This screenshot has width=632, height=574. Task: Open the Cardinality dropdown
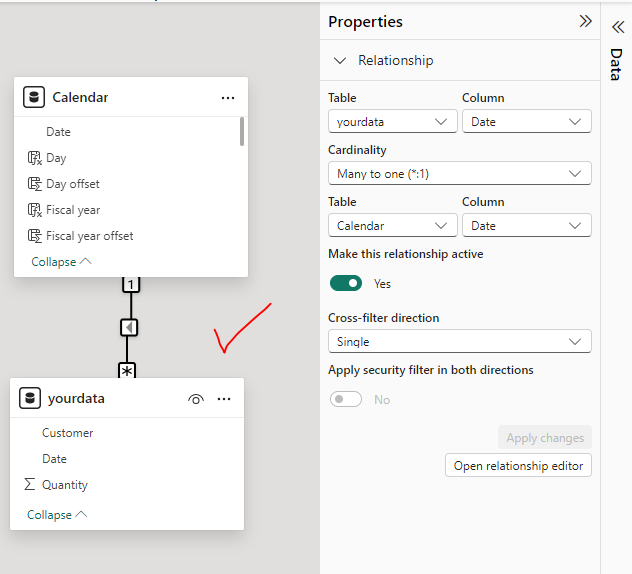tap(460, 173)
